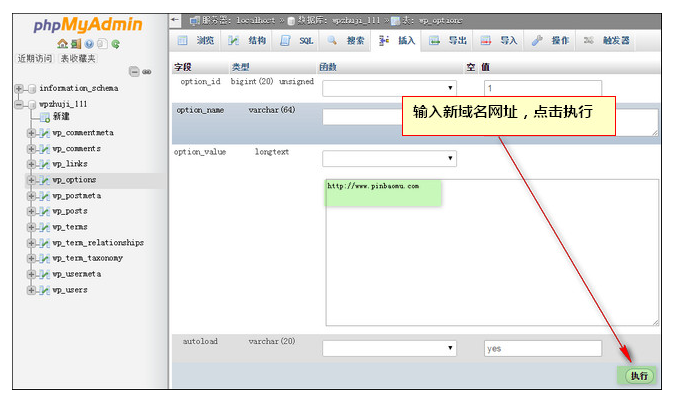This screenshot has height=403, width=677.
Task: Click the collapse-all icon in navigation panel
Action: point(135,71)
